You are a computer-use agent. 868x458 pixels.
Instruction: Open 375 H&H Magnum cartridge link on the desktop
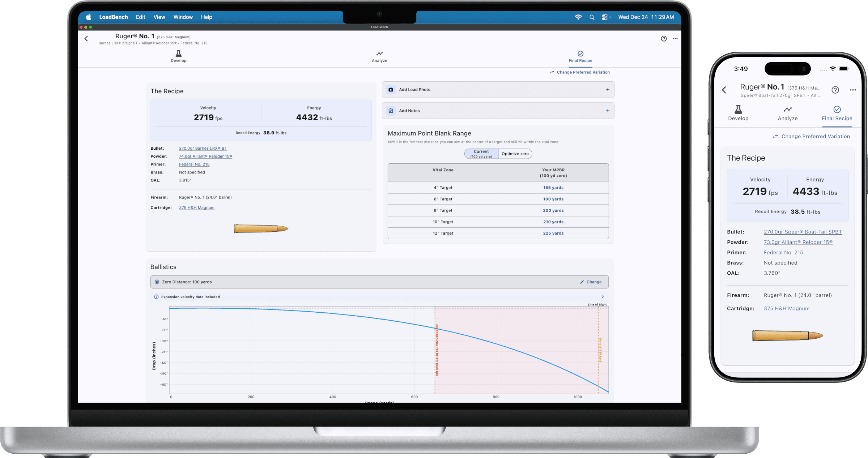[x=197, y=207]
